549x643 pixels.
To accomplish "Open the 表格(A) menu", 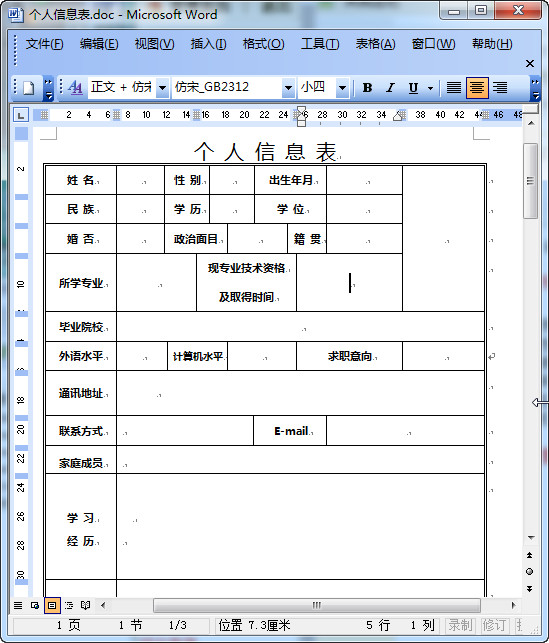I will [x=375, y=44].
